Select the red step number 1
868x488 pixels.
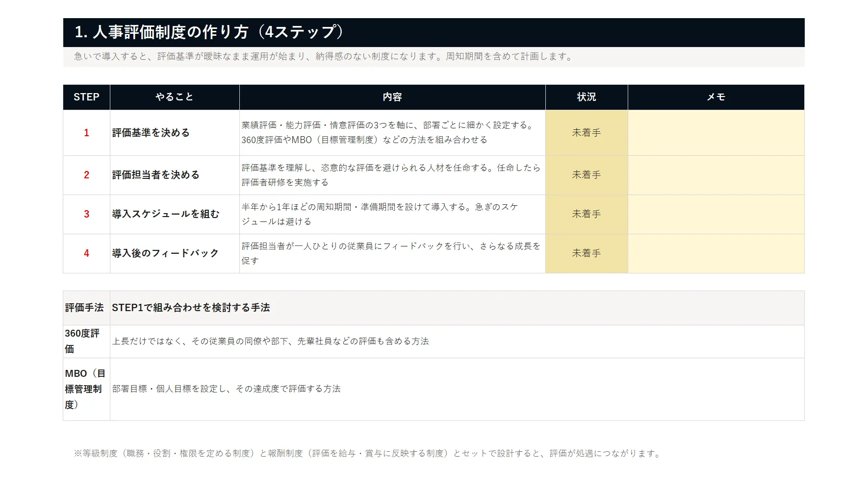pyautogui.click(x=86, y=133)
